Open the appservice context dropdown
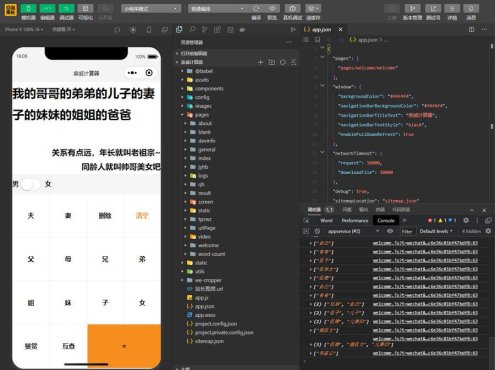Image resolution: width=495 pixels, height=370 pixels. [353, 231]
